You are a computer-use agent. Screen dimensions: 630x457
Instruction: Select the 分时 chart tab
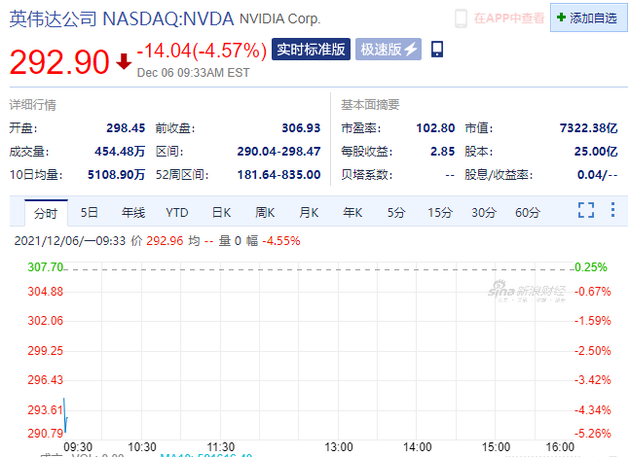coord(46,213)
